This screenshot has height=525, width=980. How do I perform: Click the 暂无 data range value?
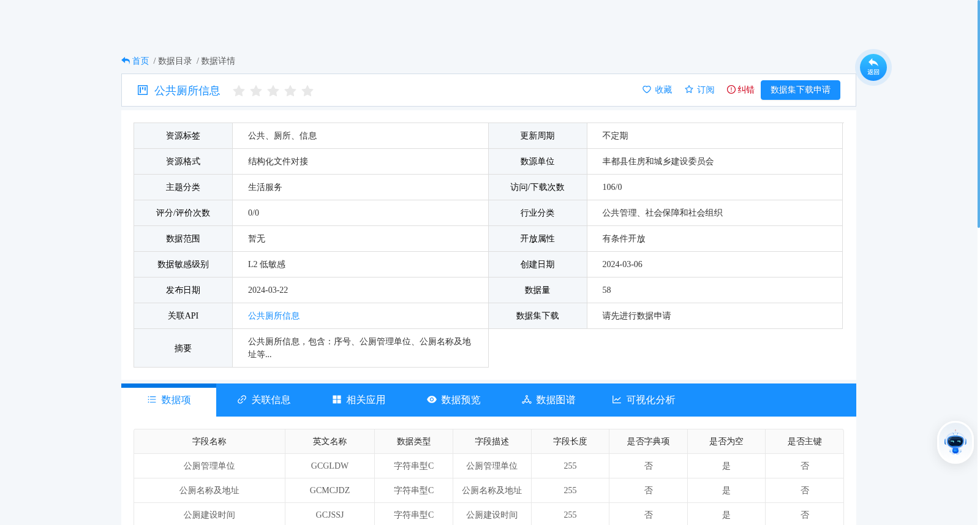(257, 239)
